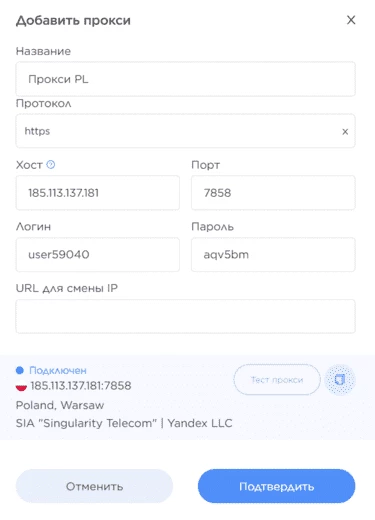Clear the https protocol selection
Screen dimensions: 375x520
tap(345, 132)
